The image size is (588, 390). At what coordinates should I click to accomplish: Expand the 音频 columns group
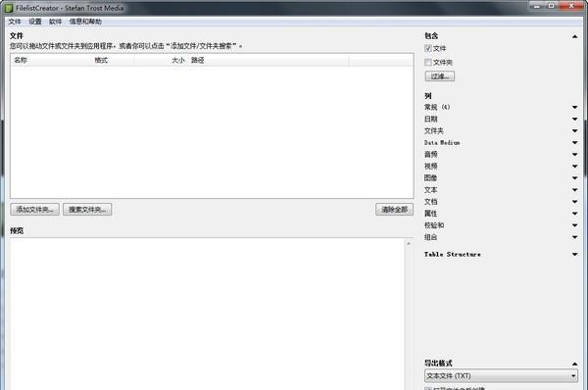click(574, 155)
